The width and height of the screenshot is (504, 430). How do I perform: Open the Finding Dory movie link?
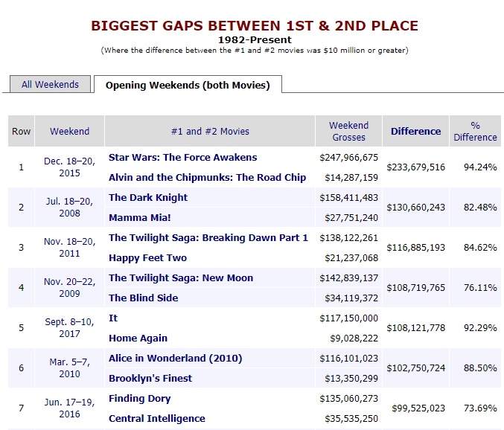[x=139, y=398]
